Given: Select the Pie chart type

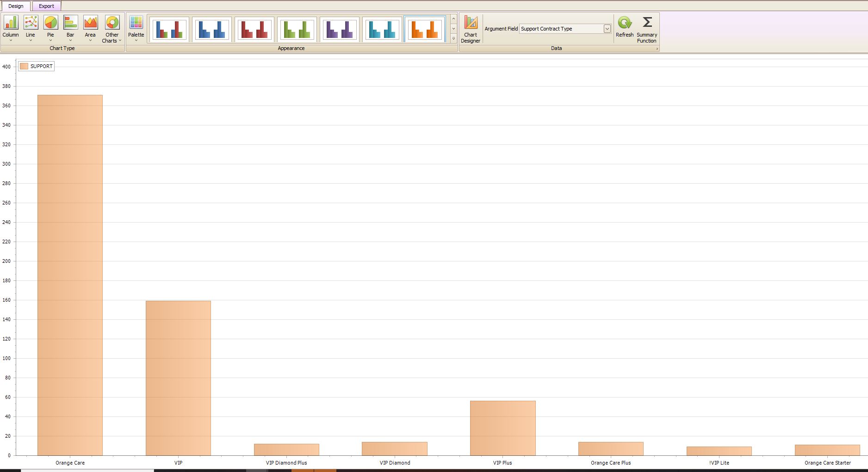Looking at the screenshot, I should [x=50, y=29].
